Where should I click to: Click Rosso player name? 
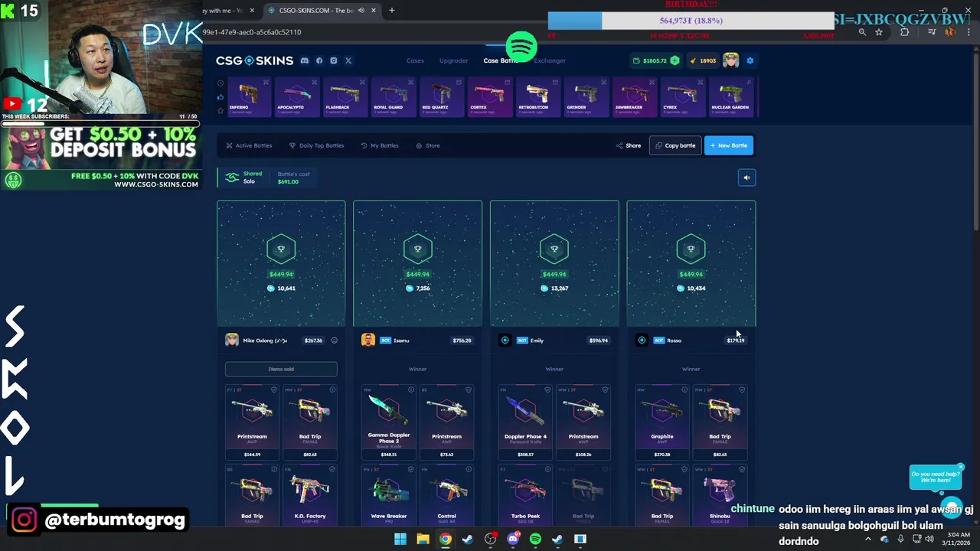pos(675,341)
